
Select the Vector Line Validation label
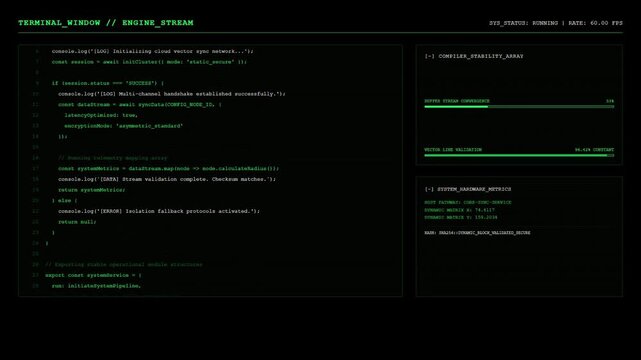(x=453, y=150)
